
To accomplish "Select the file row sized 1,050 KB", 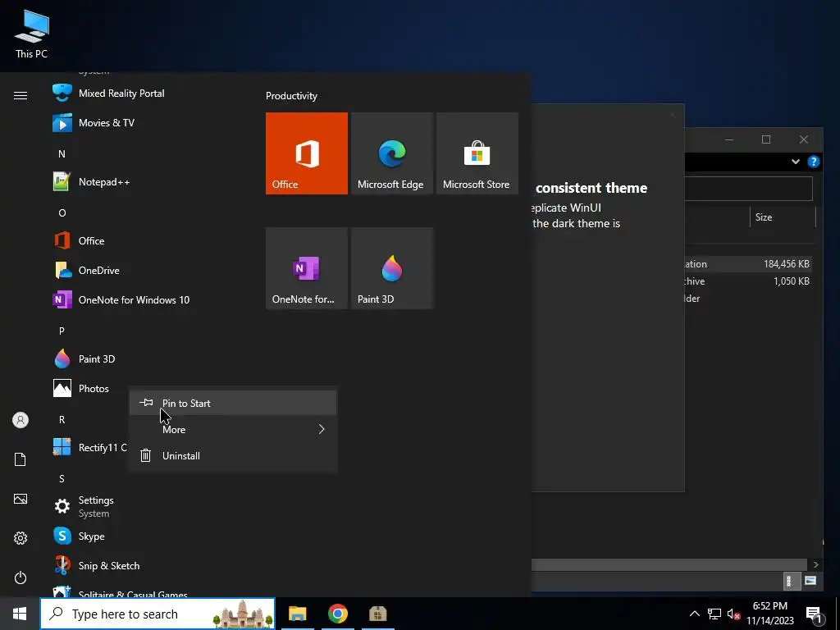I will [x=749, y=281].
